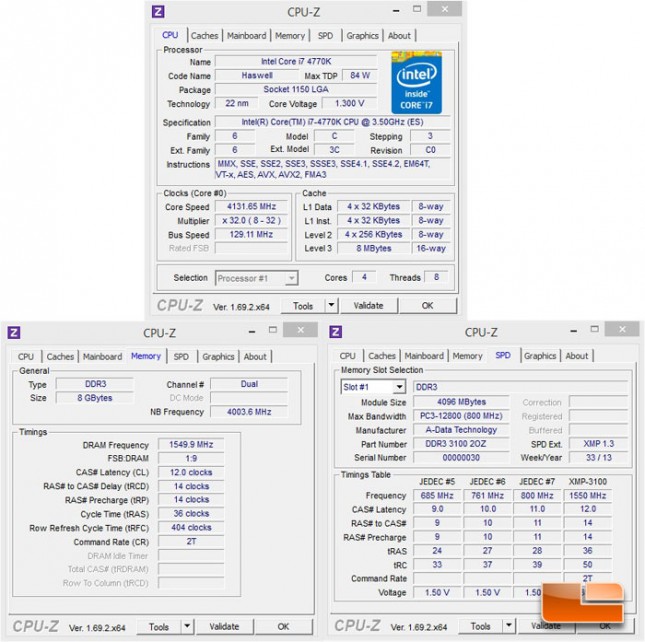Click the Row Refresh Cycle Time 404 clocks
Screen dimensions: 645x642
click(x=191, y=527)
